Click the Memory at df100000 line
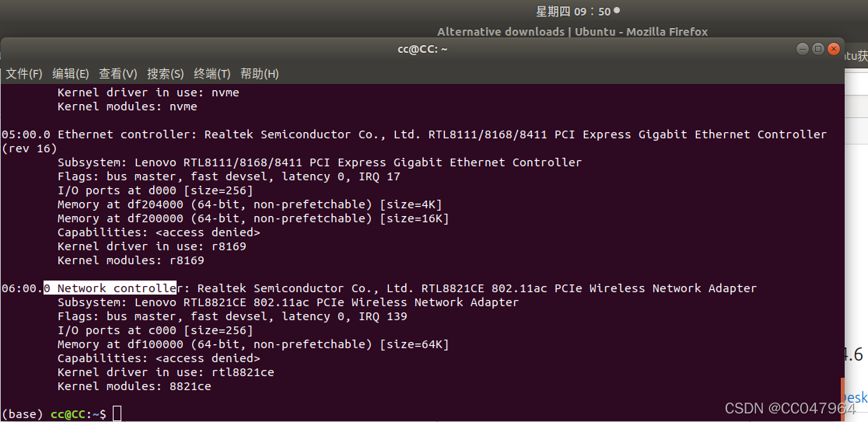Image resolution: width=868 pixels, height=422 pixels. [253, 344]
